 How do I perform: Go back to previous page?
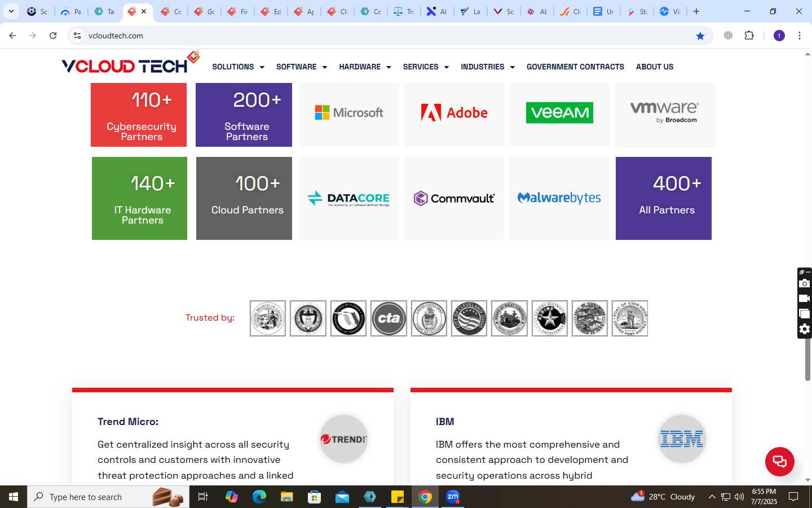[x=12, y=36]
